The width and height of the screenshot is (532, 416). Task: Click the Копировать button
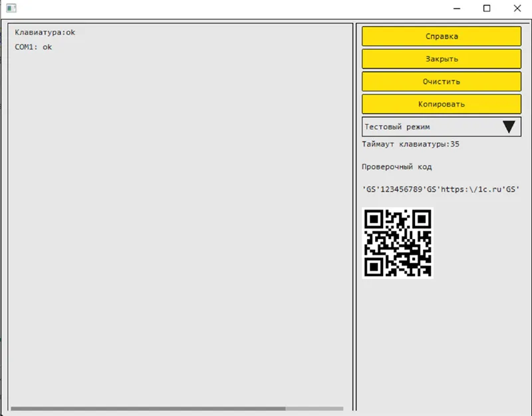pos(442,104)
